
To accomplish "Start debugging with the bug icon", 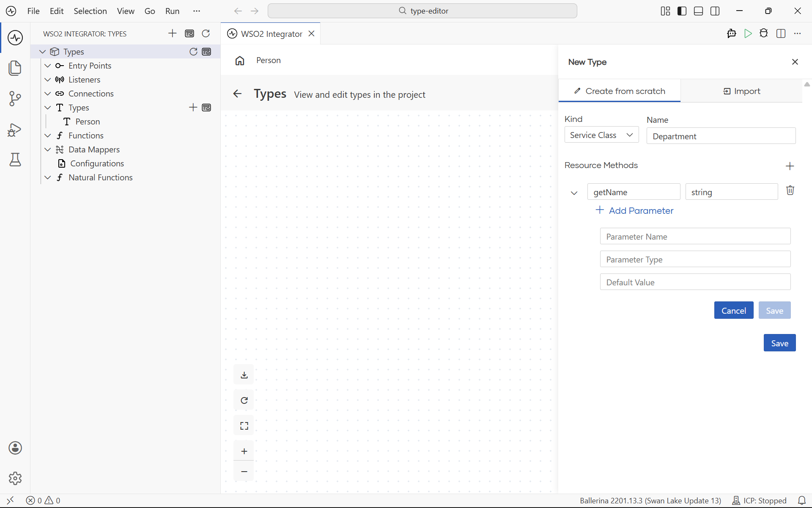I will [x=764, y=33].
